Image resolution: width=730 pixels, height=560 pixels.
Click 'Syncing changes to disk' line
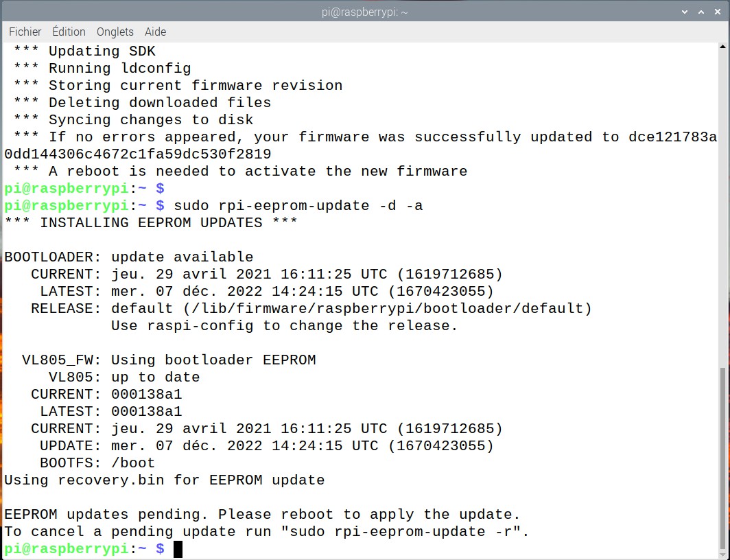click(133, 120)
